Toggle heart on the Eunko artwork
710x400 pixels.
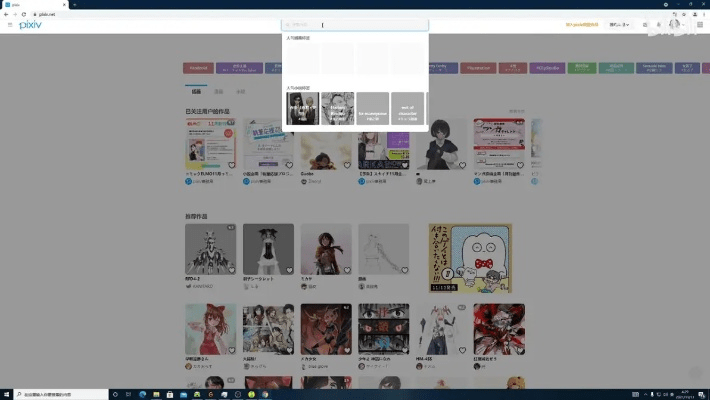(x=347, y=164)
